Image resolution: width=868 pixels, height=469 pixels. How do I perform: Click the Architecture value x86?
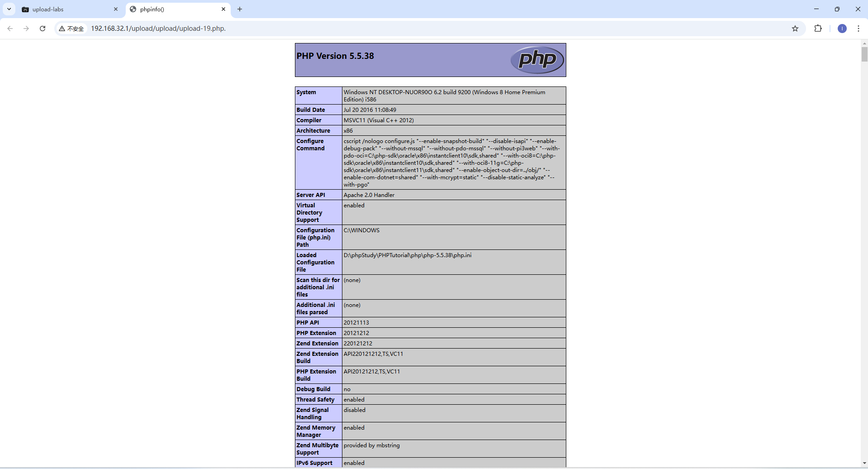pyautogui.click(x=348, y=131)
